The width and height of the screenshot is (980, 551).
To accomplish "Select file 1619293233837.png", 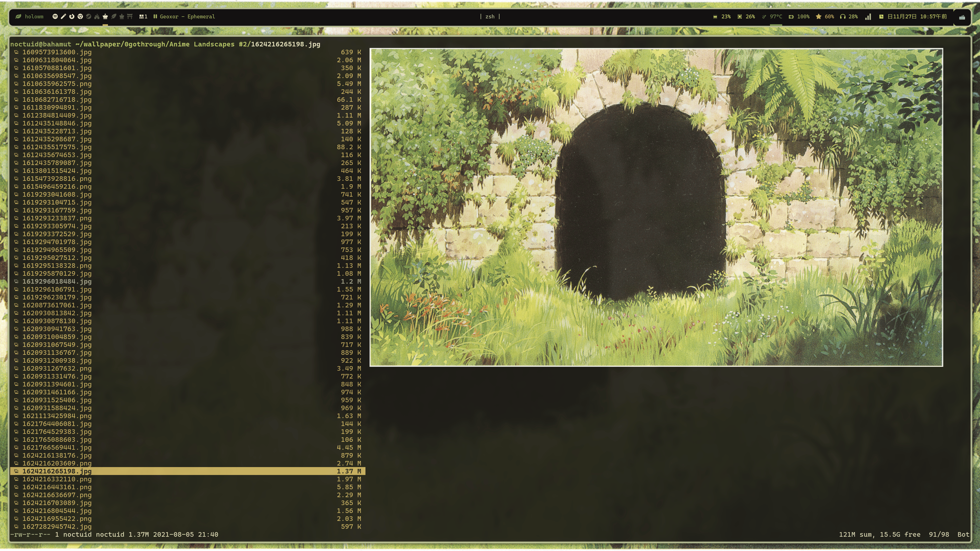I will pyautogui.click(x=188, y=218).
